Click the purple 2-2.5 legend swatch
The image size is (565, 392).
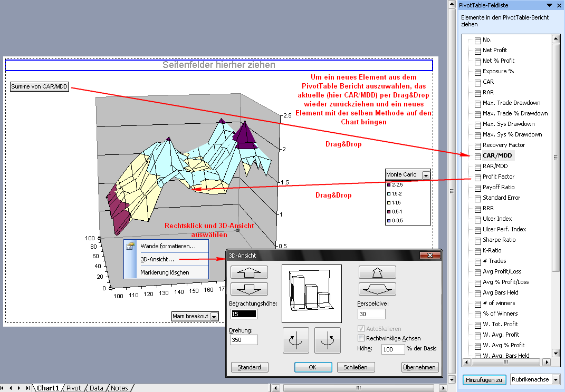click(388, 185)
